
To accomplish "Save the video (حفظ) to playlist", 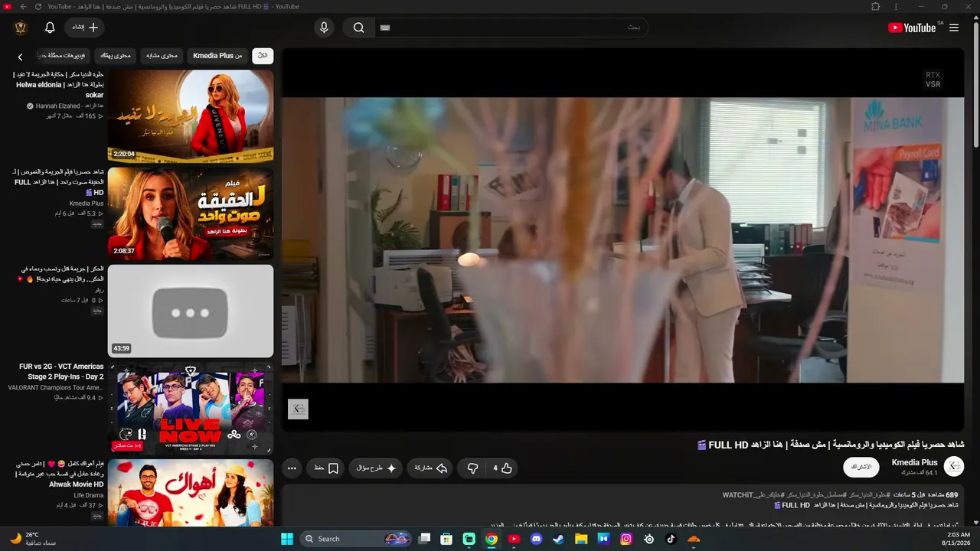I will 326,468.
